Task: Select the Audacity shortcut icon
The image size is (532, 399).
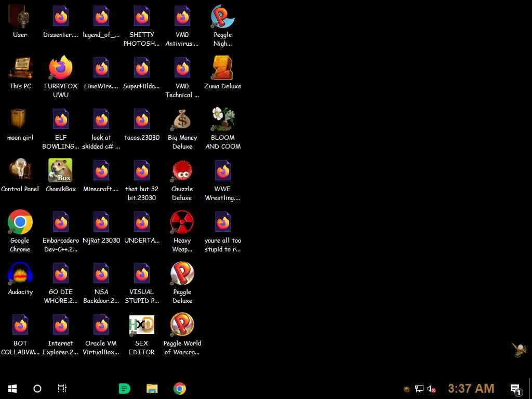Action: (x=20, y=273)
